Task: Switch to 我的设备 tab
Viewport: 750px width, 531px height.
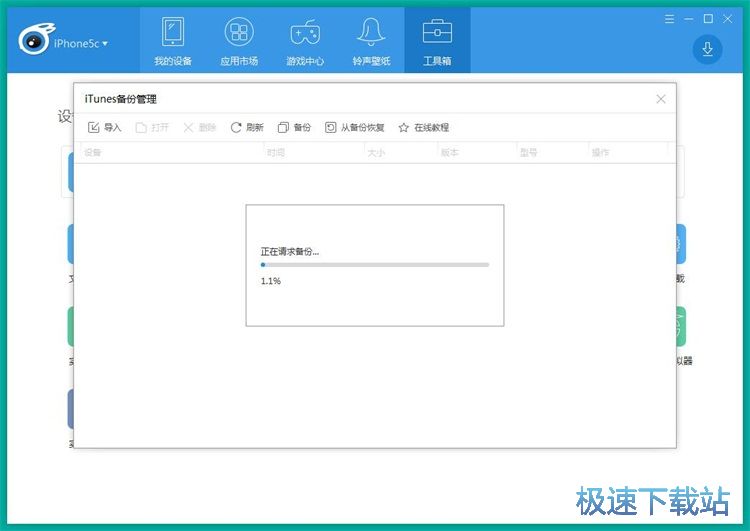Action: pyautogui.click(x=173, y=41)
